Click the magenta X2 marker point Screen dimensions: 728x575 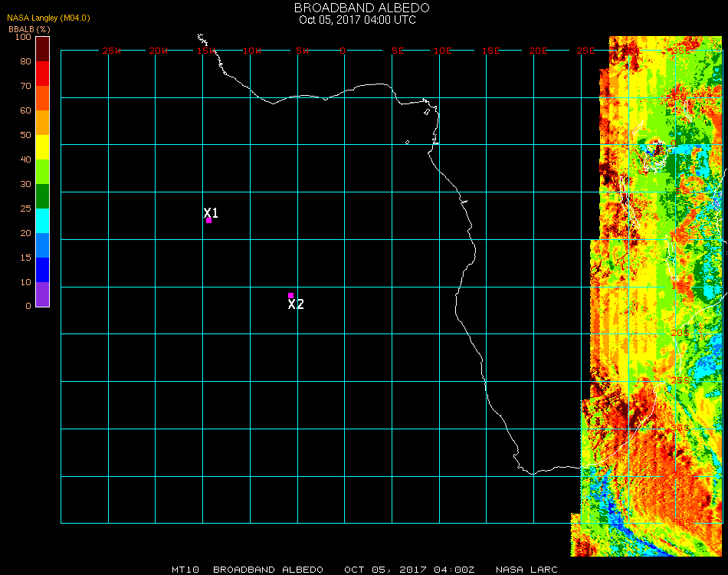[x=290, y=295]
